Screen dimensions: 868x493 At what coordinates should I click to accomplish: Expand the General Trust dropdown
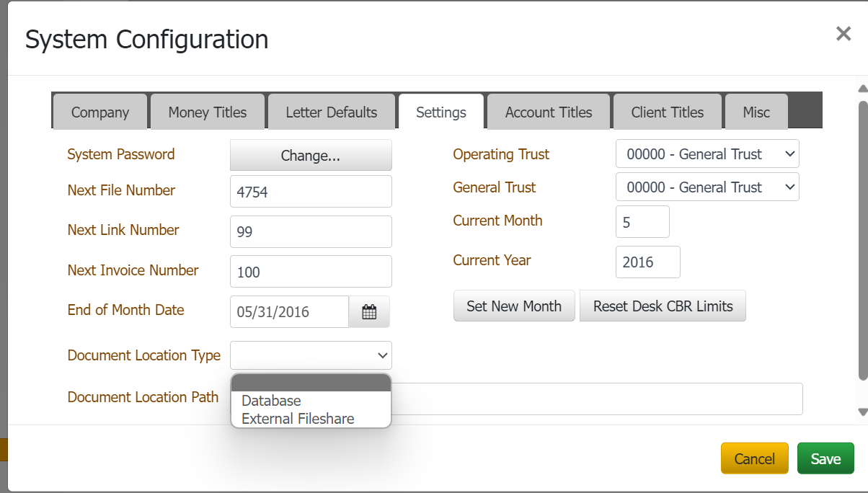coord(707,187)
